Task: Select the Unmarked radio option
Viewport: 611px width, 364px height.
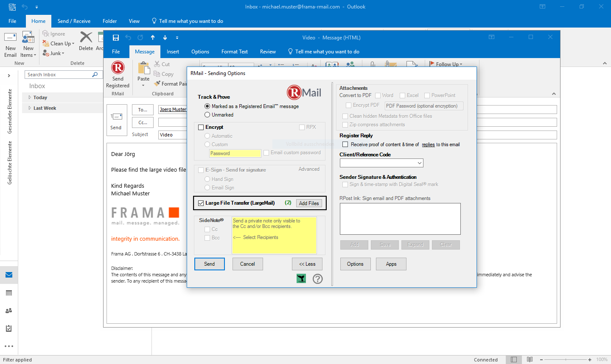Action: (x=207, y=115)
